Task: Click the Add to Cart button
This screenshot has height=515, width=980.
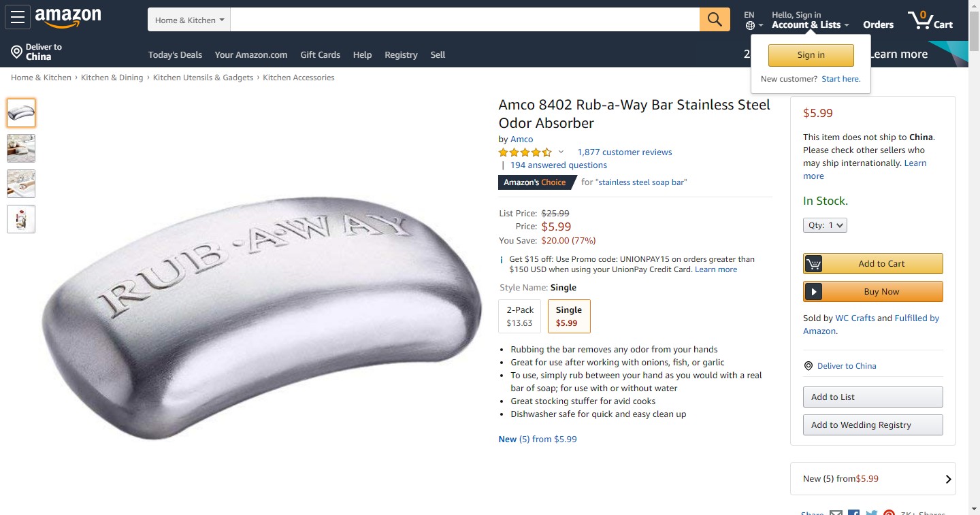Action: pyautogui.click(x=873, y=264)
